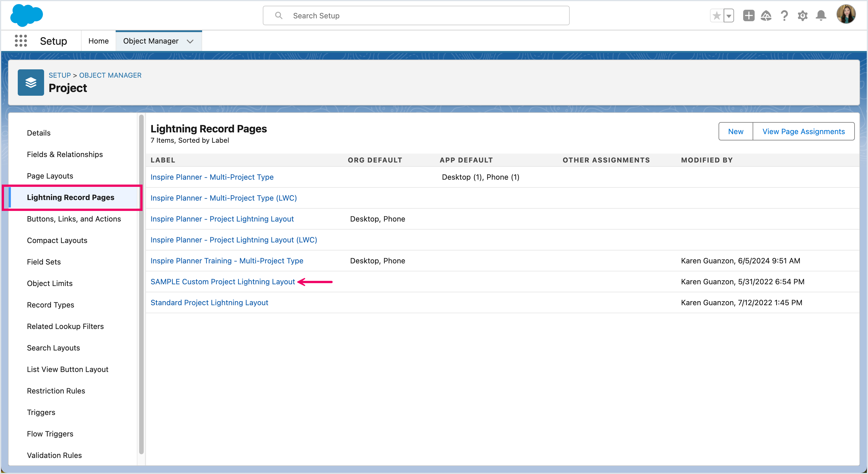Click the Project object layers icon
The width and height of the screenshot is (868, 474).
[31, 82]
